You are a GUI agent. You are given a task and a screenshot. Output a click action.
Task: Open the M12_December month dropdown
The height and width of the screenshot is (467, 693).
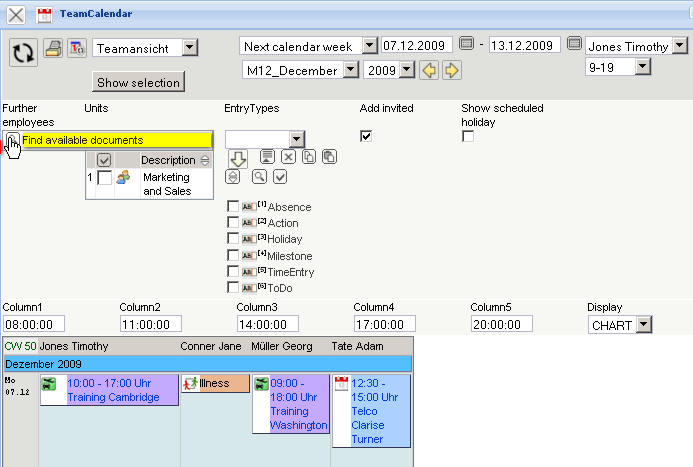click(x=350, y=70)
